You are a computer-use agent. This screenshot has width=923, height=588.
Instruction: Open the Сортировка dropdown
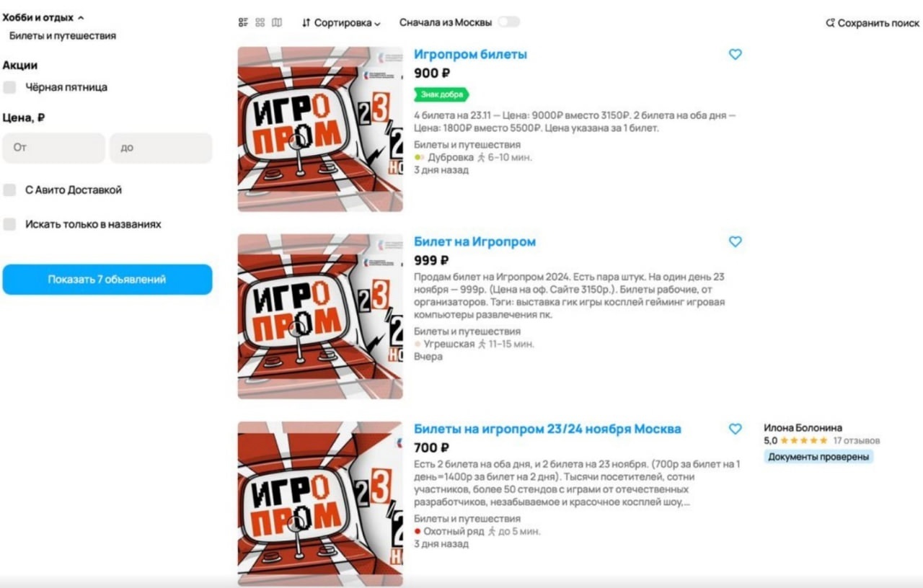pyautogui.click(x=341, y=22)
